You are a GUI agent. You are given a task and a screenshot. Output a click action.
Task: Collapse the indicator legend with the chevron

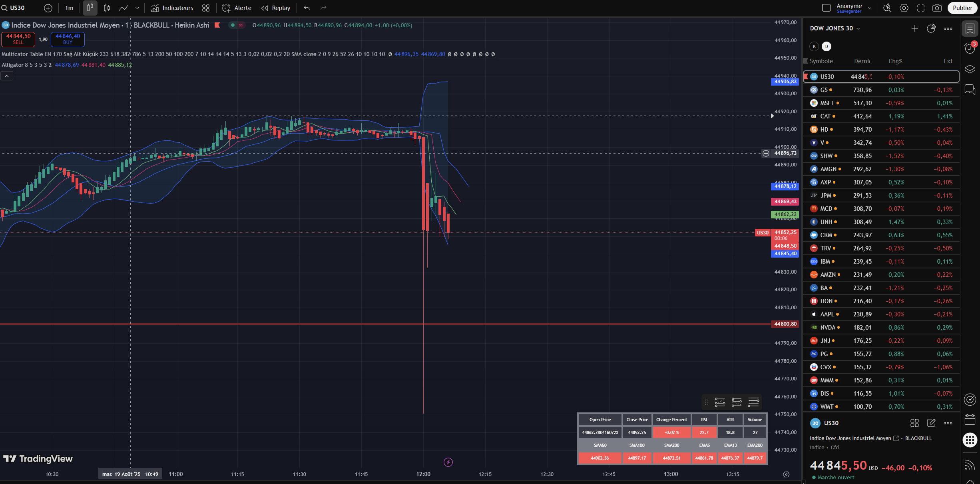[7, 76]
